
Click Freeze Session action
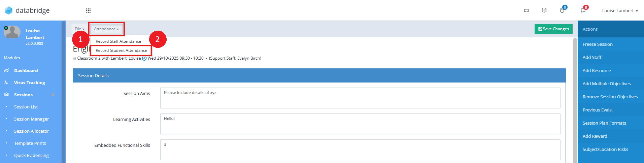click(598, 44)
